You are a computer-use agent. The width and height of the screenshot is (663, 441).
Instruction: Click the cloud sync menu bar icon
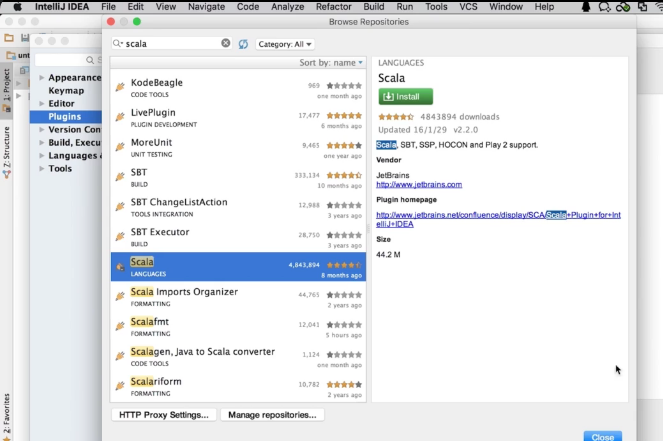point(623,7)
